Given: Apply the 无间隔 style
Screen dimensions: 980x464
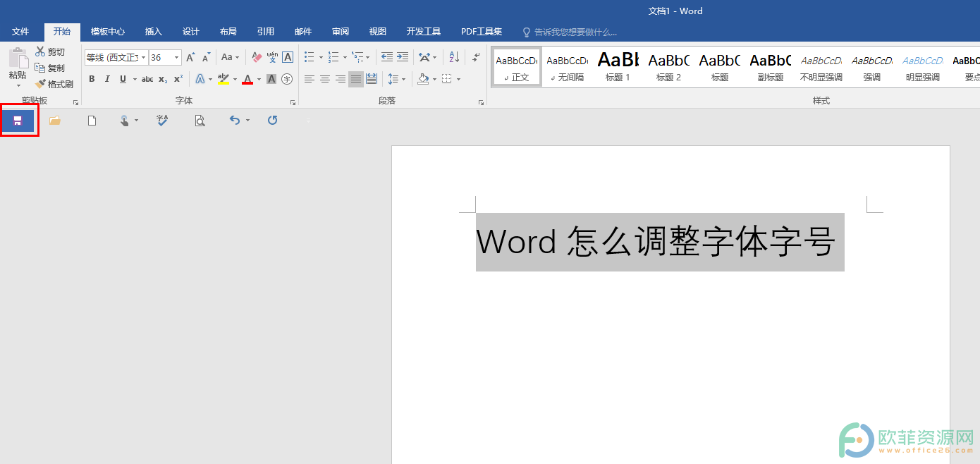Looking at the screenshot, I should tap(568, 67).
